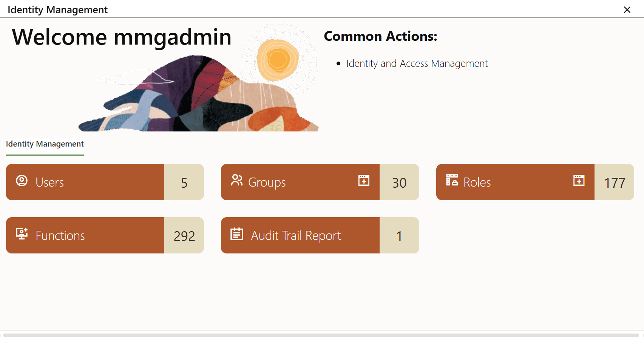Viewport: 644px width, 346px height.
Task: Open Identity and Access Management link
Action: click(x=417, y=63)
